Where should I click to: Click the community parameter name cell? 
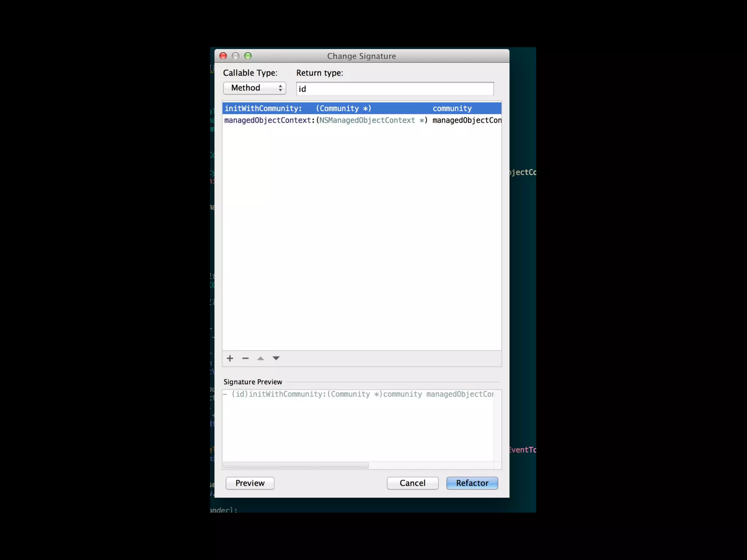pyautogui.click(x=452, y=108)
